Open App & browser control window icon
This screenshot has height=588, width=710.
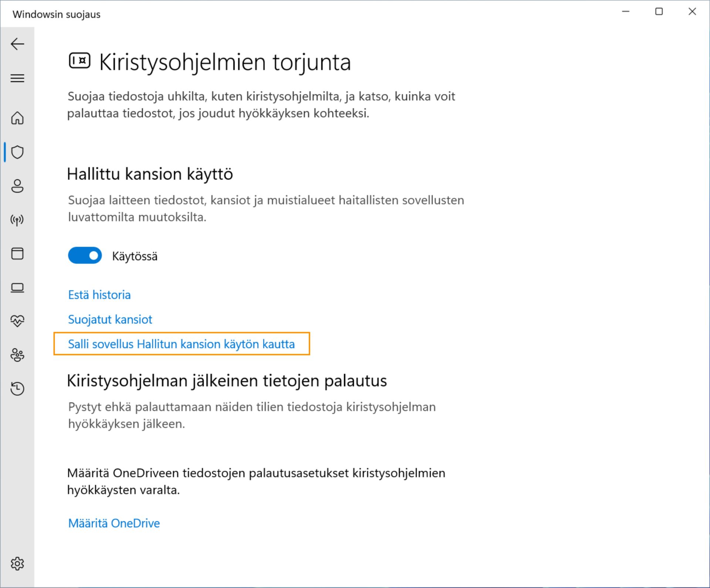(x=17, y=254)
